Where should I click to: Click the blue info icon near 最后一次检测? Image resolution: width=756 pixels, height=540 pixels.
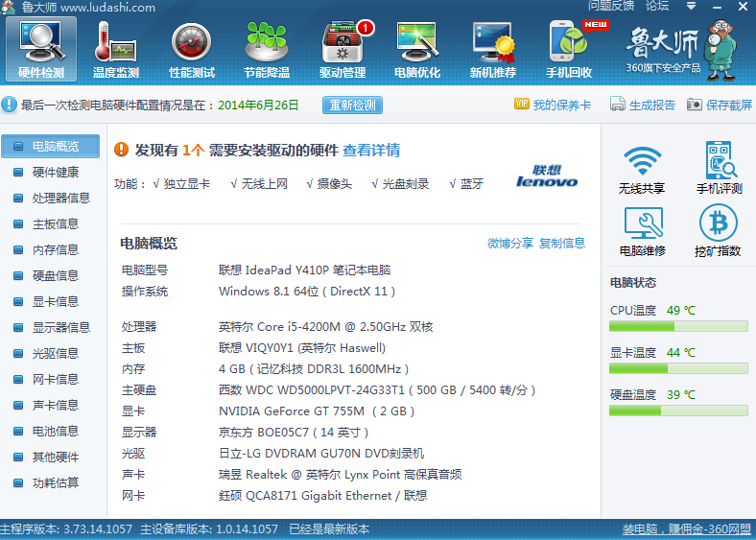9,105
